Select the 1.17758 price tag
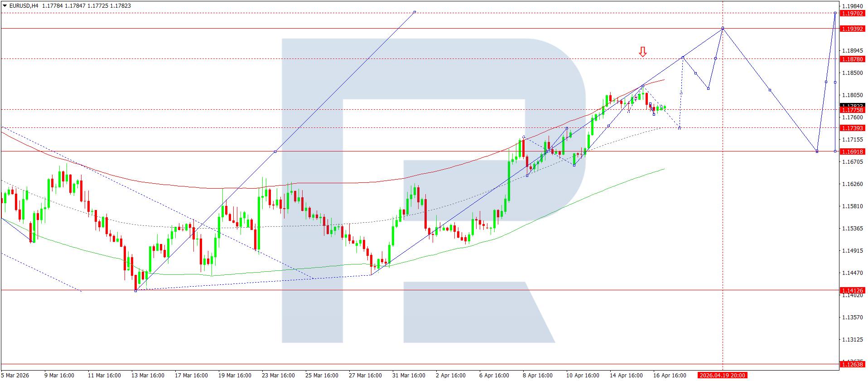Screen dimensions: 868x381 tap(852, 110)
